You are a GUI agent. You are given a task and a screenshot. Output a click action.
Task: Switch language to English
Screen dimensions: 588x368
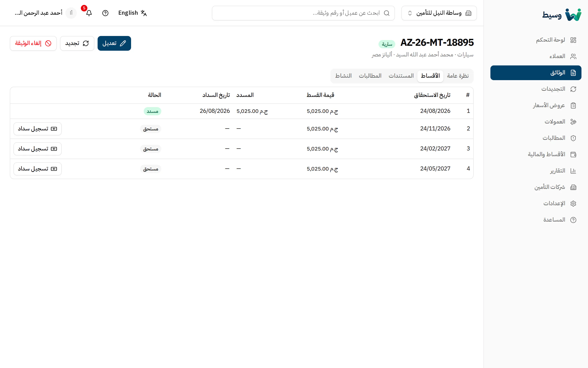tap(133, 13)
